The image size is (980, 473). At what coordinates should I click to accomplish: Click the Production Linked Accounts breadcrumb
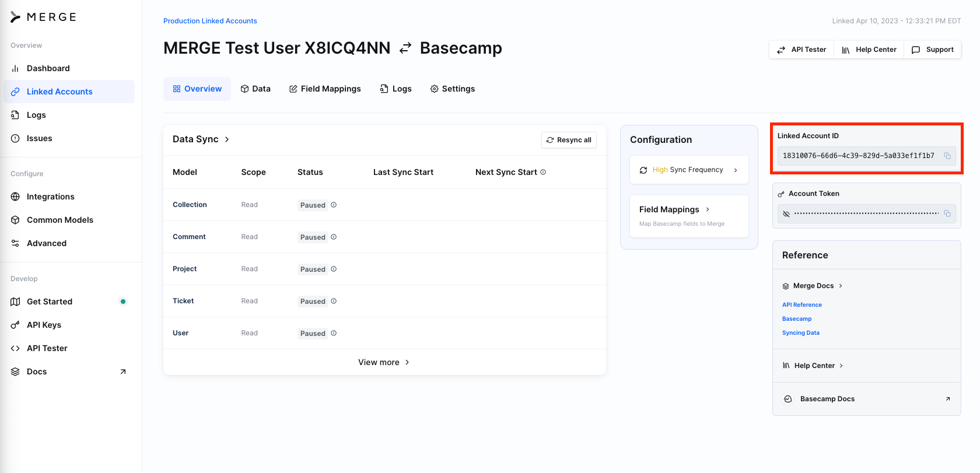tap(210, 21)
